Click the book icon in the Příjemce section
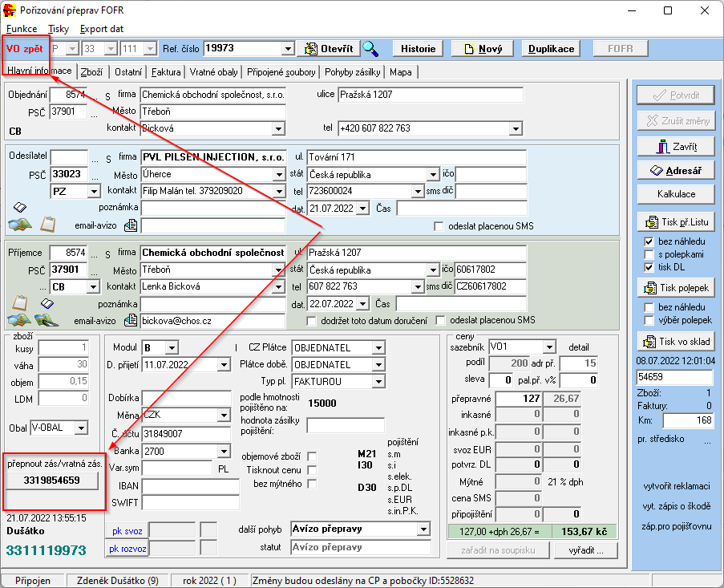 pyautogui.click(x=47, y=303)
